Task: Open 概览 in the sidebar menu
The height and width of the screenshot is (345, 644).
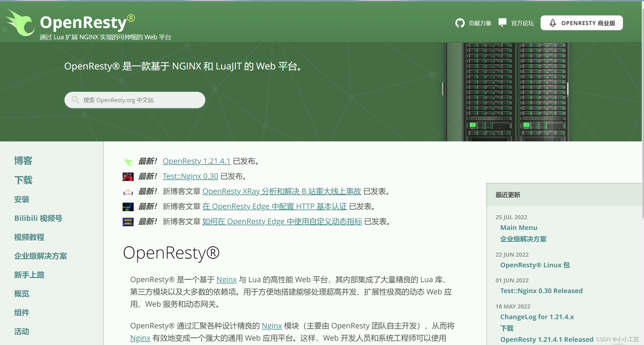Action: tap(22, 294)
